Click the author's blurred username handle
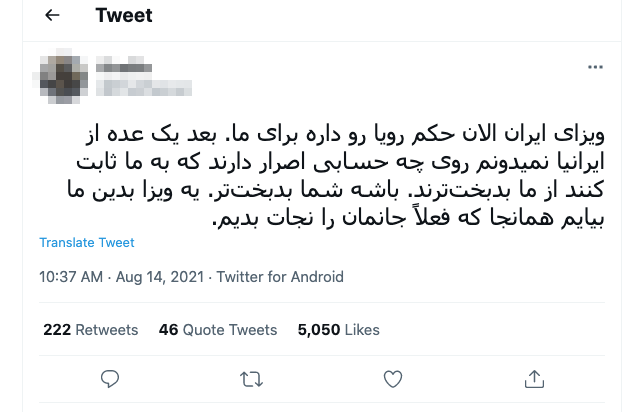Viewport: 643px width, 412px height. (128, 90)
